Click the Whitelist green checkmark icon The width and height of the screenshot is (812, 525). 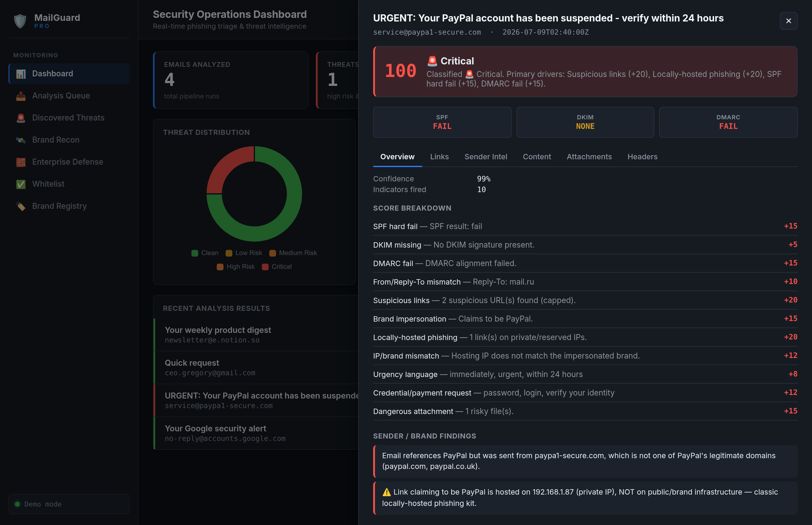21,184
